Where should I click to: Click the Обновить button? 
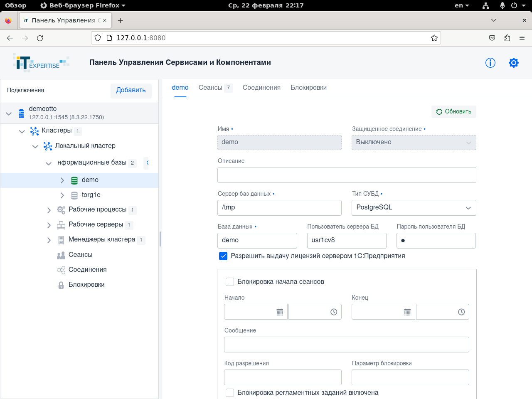click(x=454, y=111)
